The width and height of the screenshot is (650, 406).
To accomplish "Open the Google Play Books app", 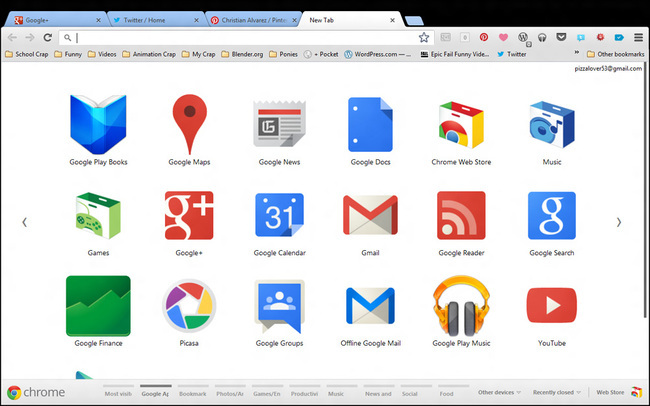I will pos(98,124).
